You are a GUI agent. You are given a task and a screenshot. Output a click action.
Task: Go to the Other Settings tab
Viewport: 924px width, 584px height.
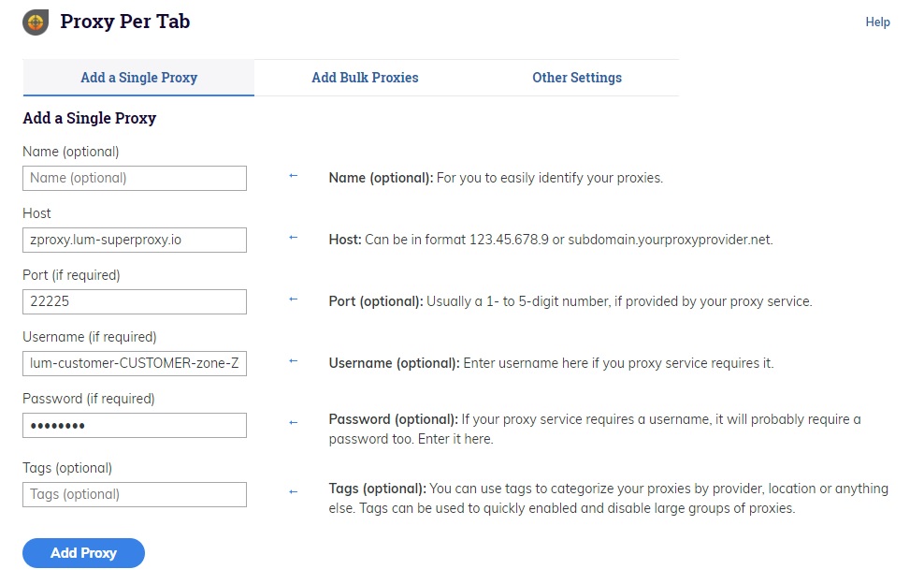[x=577, y=78]
